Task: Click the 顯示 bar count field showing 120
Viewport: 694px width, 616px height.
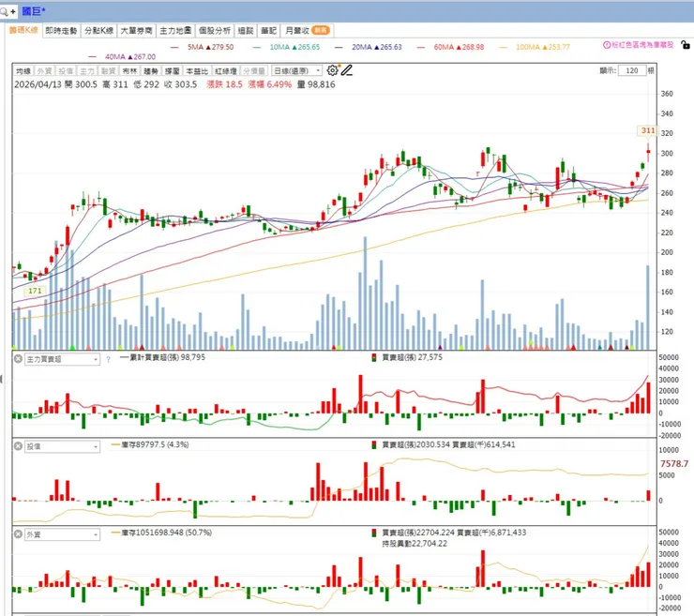Action: [632, 70]
